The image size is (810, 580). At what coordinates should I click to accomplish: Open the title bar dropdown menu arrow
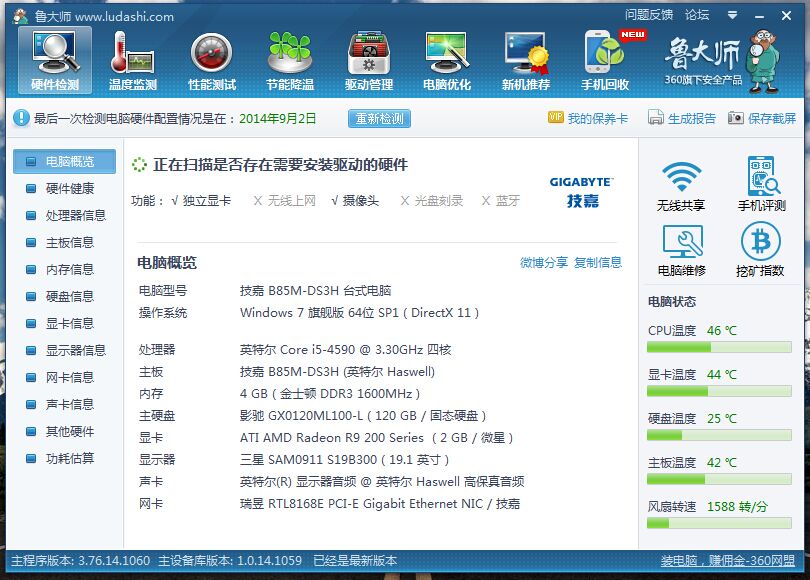point(733,15)
